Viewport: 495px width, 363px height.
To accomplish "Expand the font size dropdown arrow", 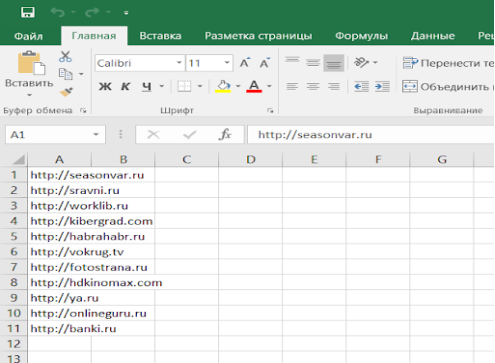I will [x=227, y=63].
